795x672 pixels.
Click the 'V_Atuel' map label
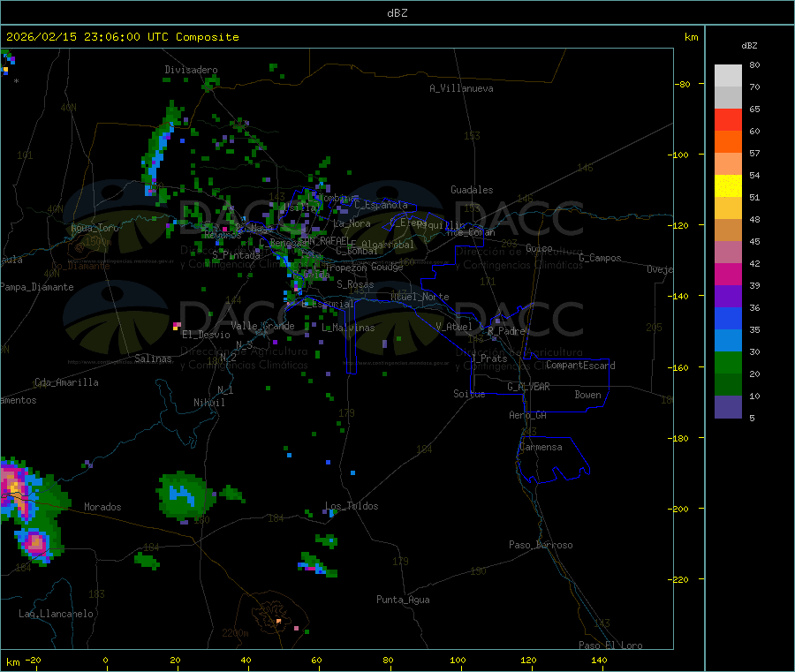tap(454, 327)
